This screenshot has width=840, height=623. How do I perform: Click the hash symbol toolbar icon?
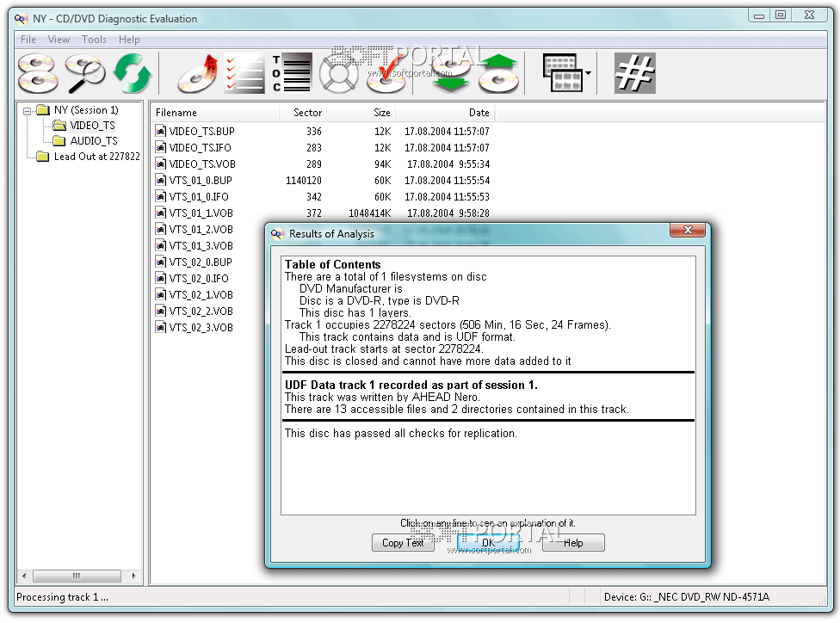635,73
